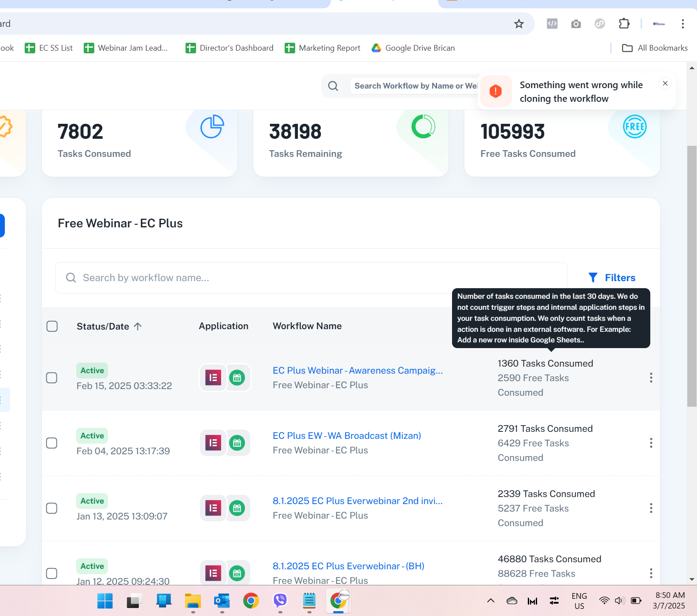Click Elementor icon in Everwebinar (BH) row

(x=213, y=573)
